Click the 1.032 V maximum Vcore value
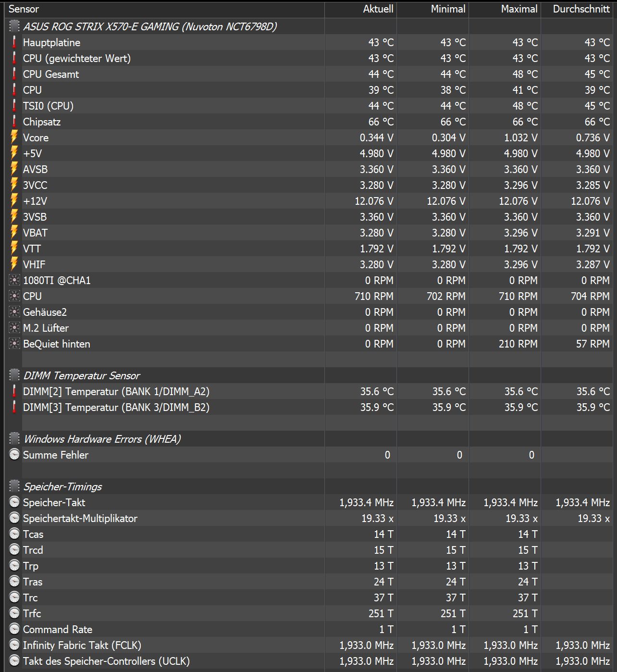Viewport: 617px width, 672px height. click(x=520, y=137)
